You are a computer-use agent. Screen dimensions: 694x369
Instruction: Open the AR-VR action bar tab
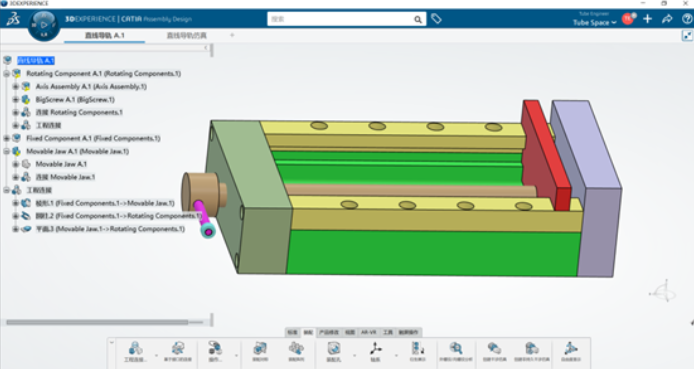click(369, 332)
